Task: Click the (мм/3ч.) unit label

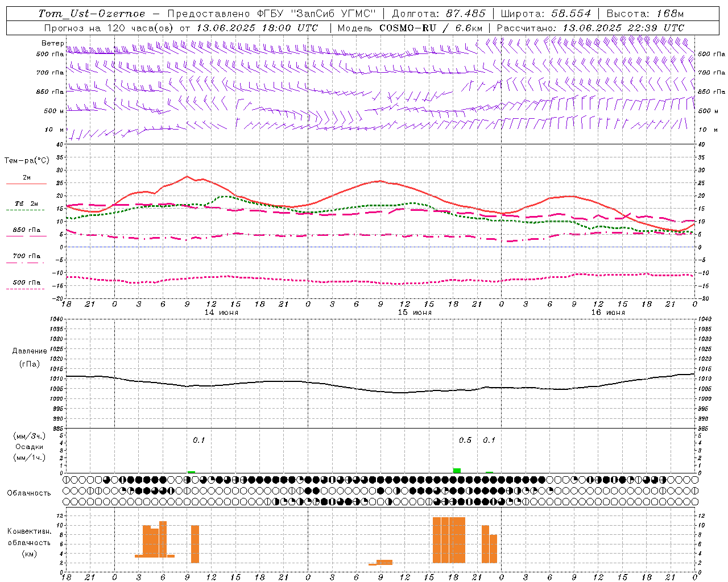Action: click(30, 436)
